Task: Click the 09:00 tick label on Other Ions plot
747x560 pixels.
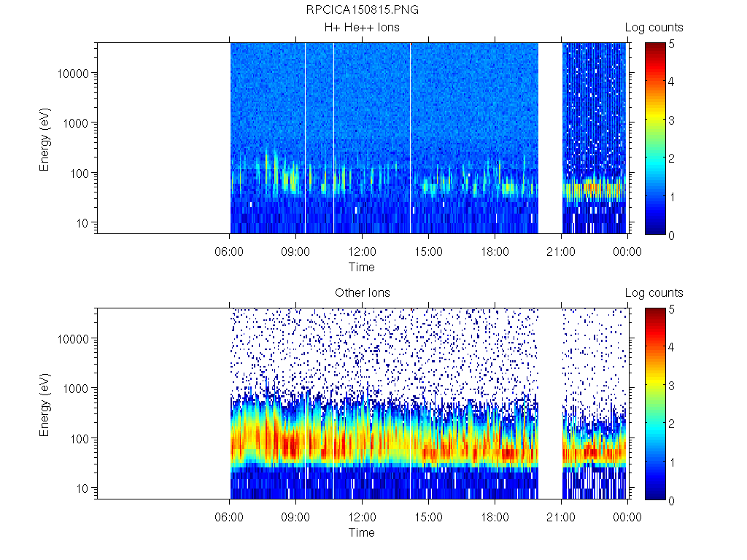Action: [x=295, y=517]
